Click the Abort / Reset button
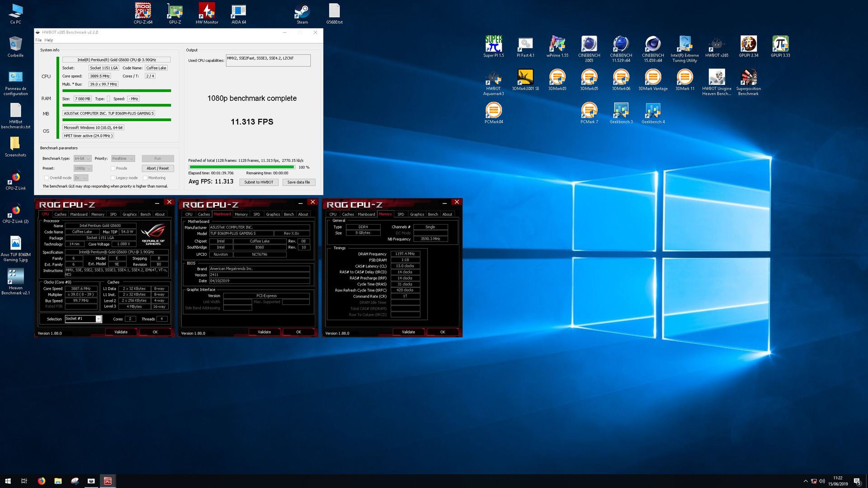Image resolution: width=868 pixels, height=488 pixels. pos(158,168)
